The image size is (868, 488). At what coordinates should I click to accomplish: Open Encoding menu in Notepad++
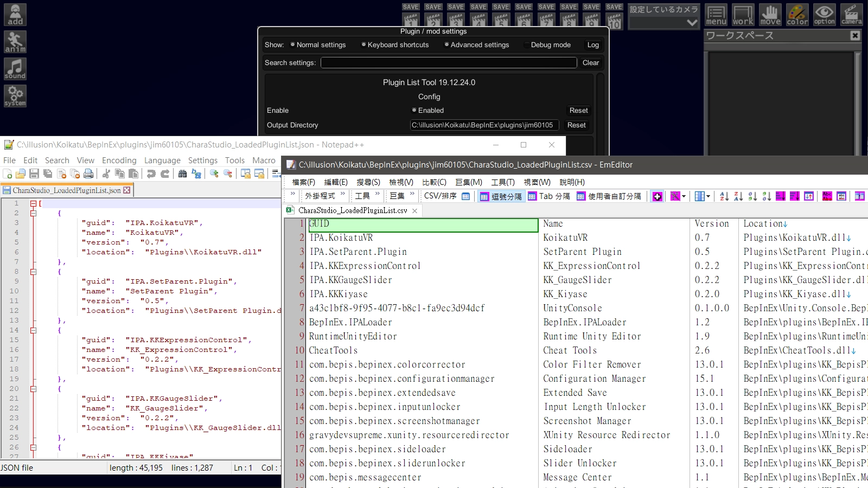(119, 160)
